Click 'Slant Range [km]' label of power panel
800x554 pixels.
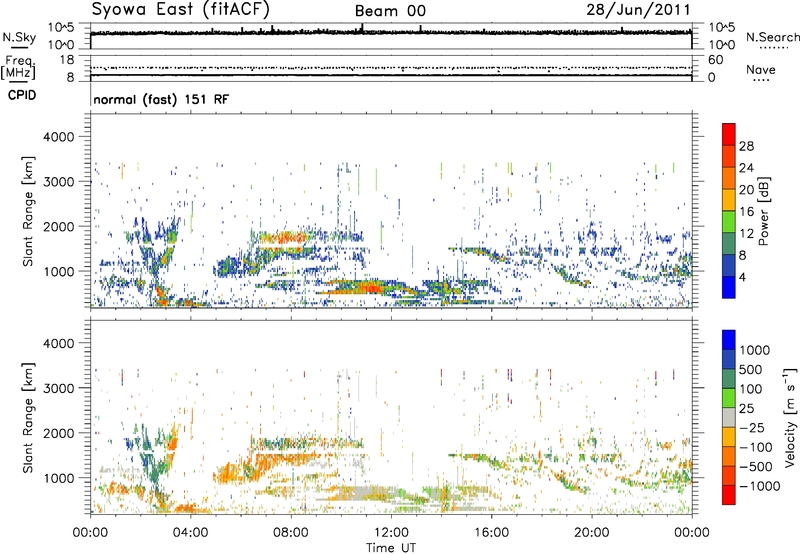(28, 211)
